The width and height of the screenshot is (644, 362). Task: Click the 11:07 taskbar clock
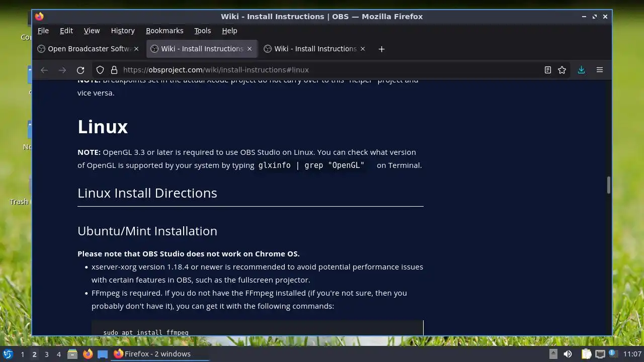(x=632, y=354)
